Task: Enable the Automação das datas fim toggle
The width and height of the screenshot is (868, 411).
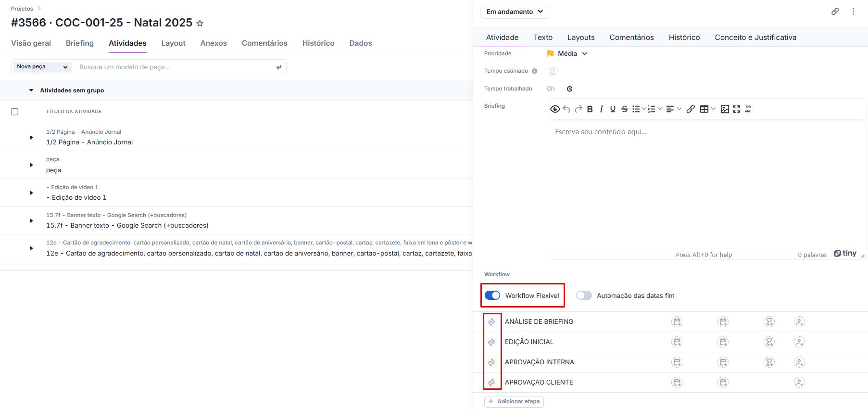Action: coord(584,295)
